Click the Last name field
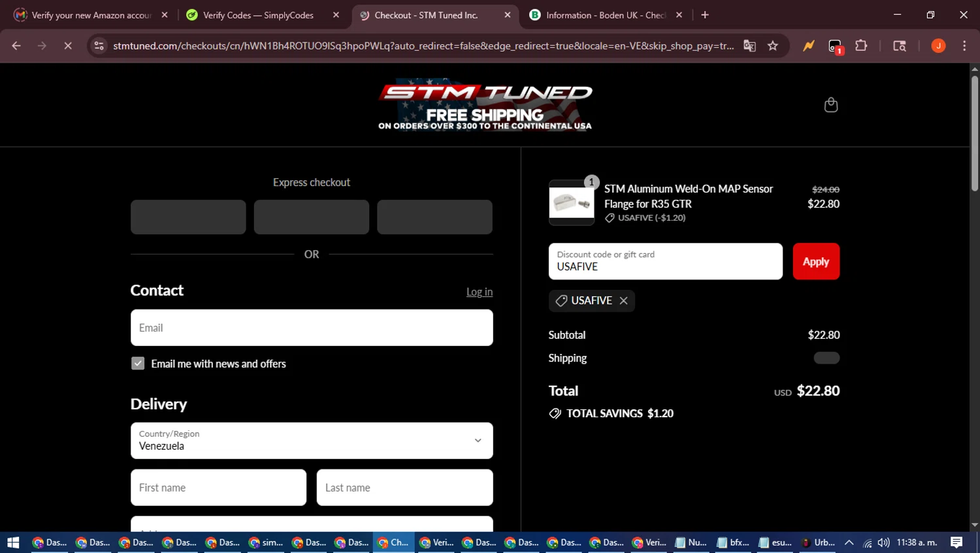The image size is (980, 553). point(404,488)
